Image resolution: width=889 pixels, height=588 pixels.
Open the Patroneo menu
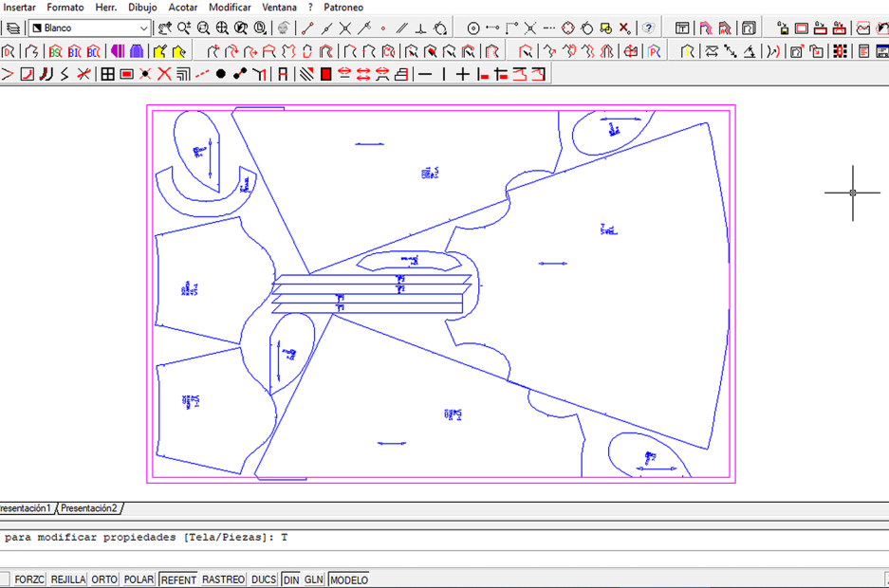pyautogui.click(x=343, y=8)
